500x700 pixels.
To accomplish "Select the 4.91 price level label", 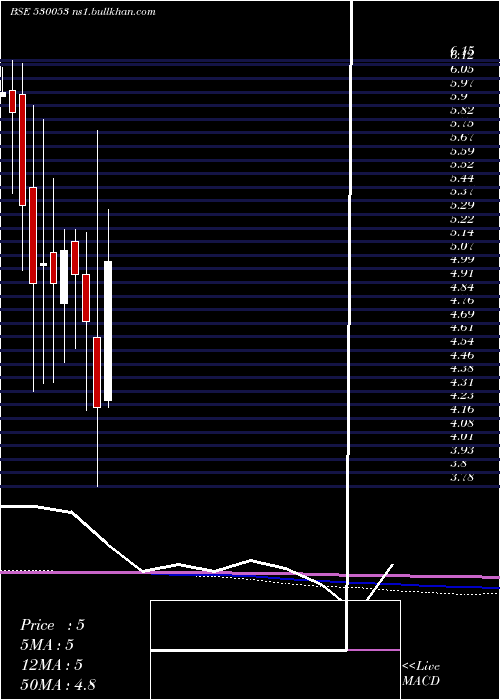I will coord(462,274).
